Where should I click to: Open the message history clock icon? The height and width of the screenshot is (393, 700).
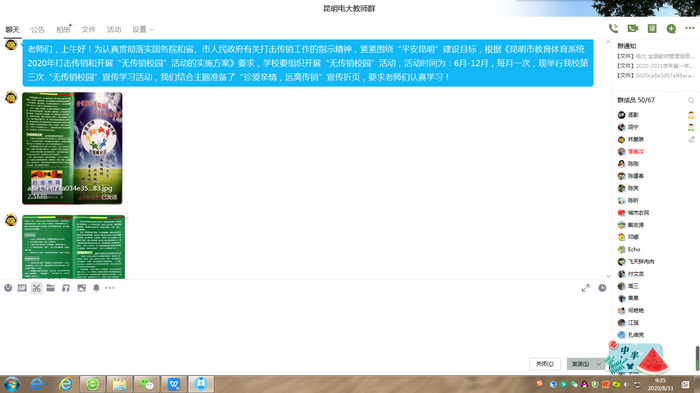click(602, 288)
